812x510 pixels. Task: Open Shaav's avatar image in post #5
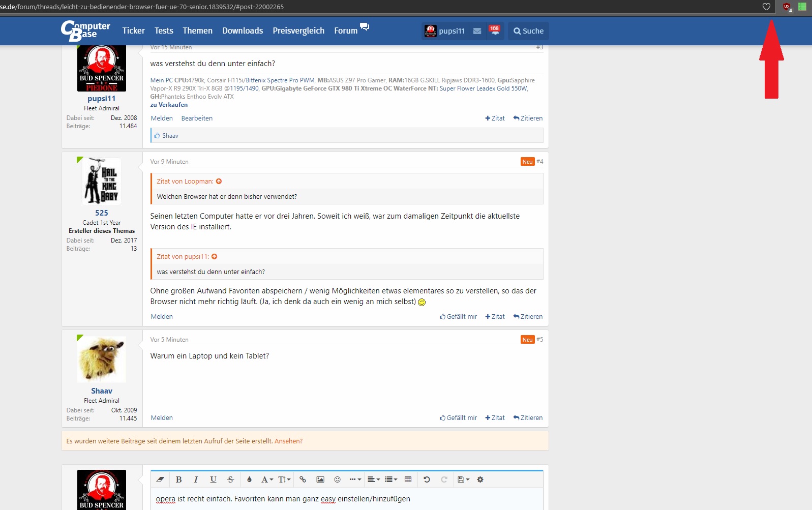(x=101, y=359)
